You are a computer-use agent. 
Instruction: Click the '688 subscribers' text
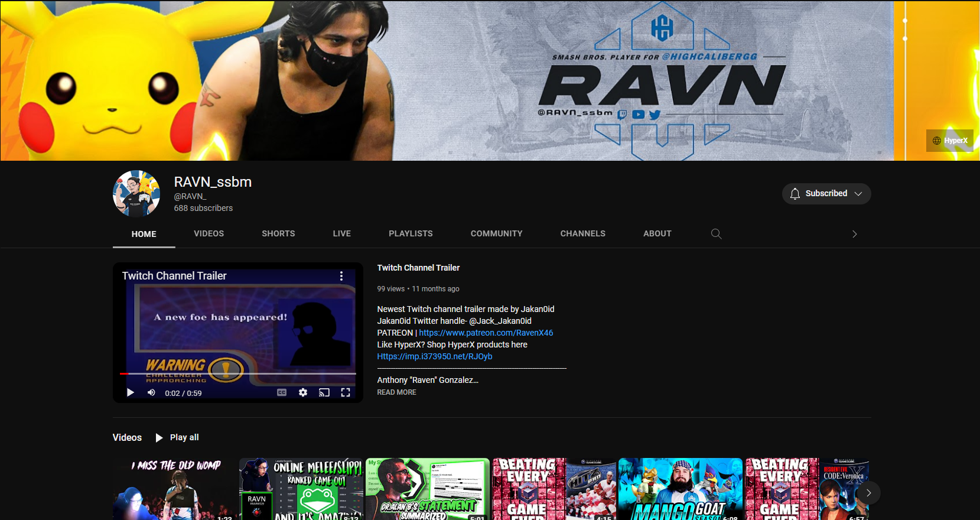point(203,208)
